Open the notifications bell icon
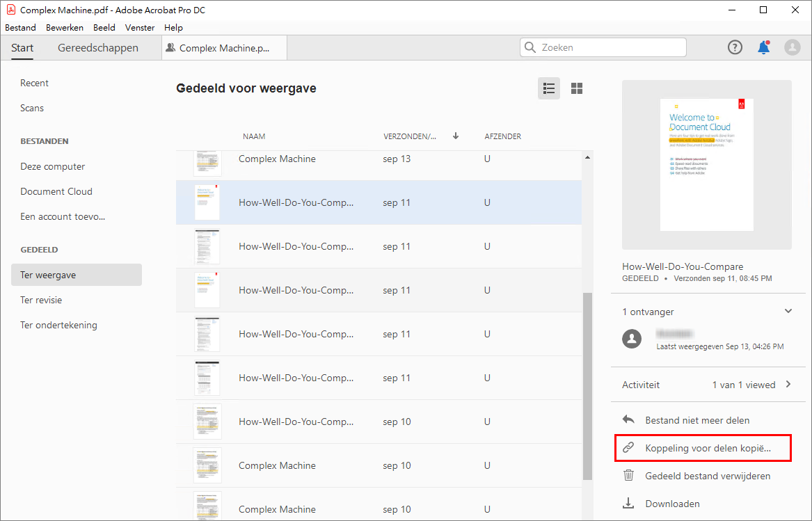The width and height of the screenshot is (812, 521). point(763,47)
